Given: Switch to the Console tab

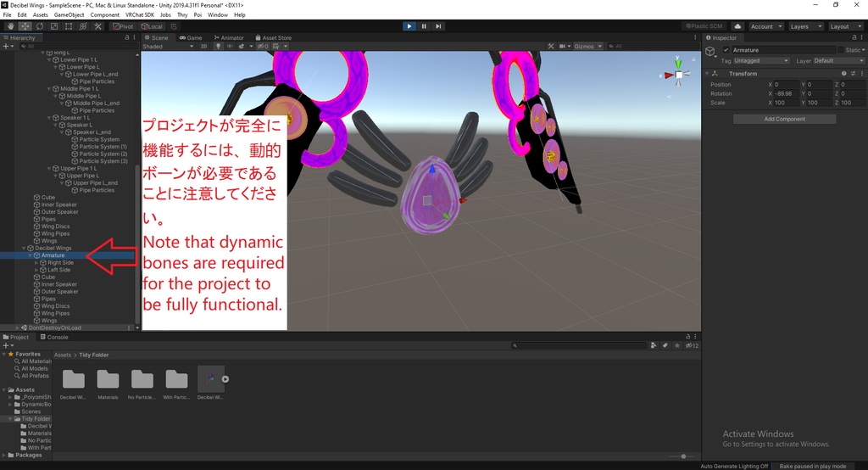Looking at the screenshot, I should tap(54, 337).
